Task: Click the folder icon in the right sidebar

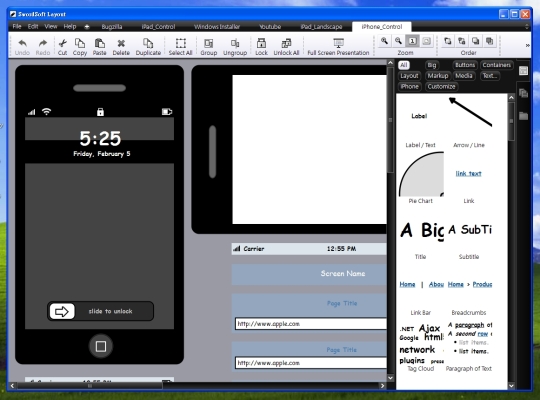Action: [x=523, y=116]
